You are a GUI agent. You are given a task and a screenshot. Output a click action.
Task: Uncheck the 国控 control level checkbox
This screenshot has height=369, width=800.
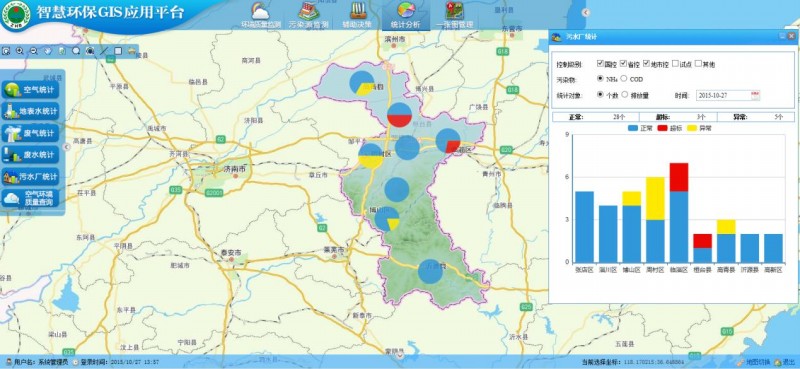click(x=601, y=64)
